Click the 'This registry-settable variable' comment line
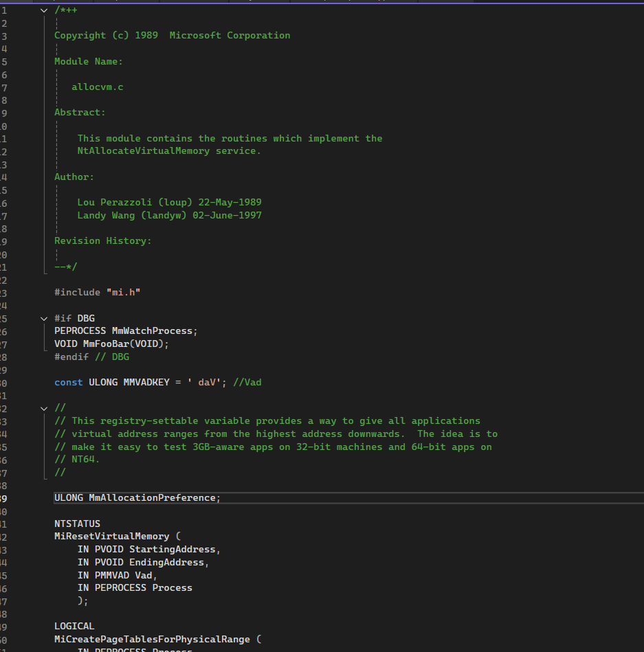The height and width of the screenshot is (652, 644). [x=267, y=421]
